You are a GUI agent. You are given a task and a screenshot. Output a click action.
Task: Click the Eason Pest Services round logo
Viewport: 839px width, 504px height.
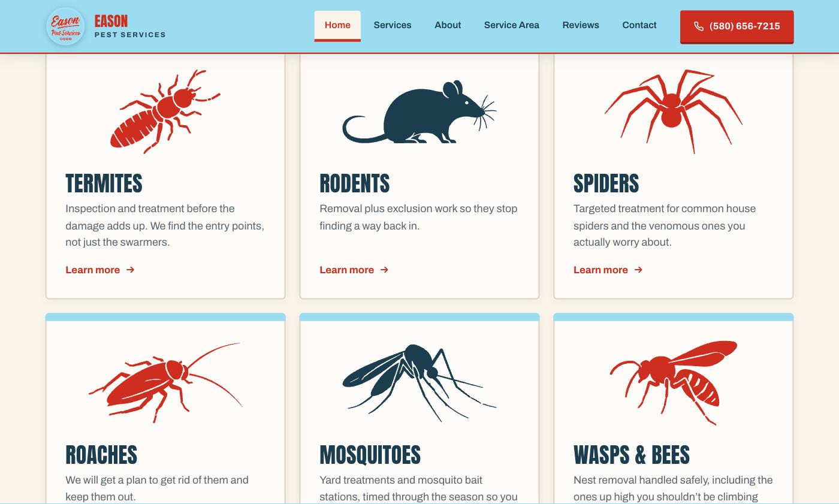[x=65, y=26]
